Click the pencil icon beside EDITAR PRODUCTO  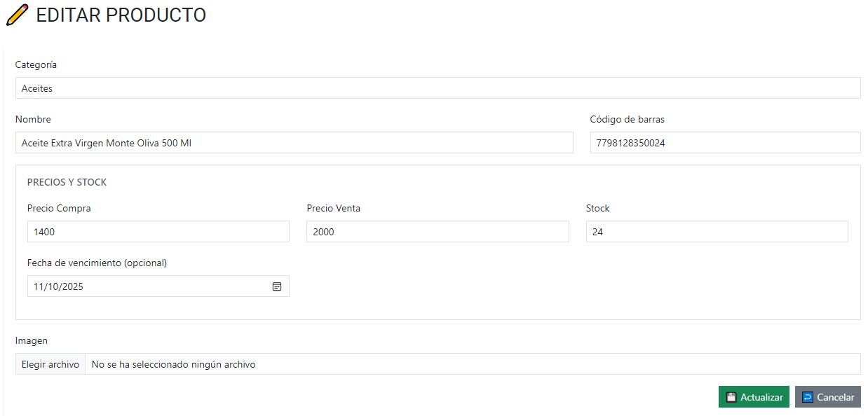[x=18, y=15]
